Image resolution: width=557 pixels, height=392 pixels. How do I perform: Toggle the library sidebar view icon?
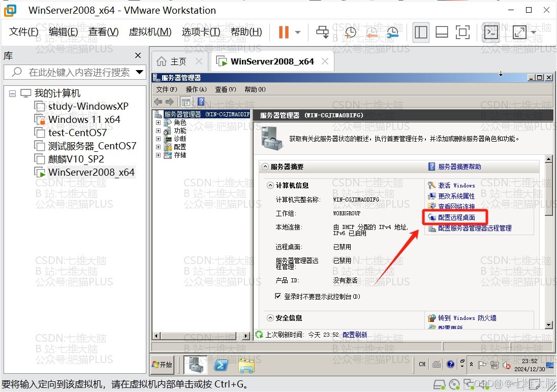(421, 32)
